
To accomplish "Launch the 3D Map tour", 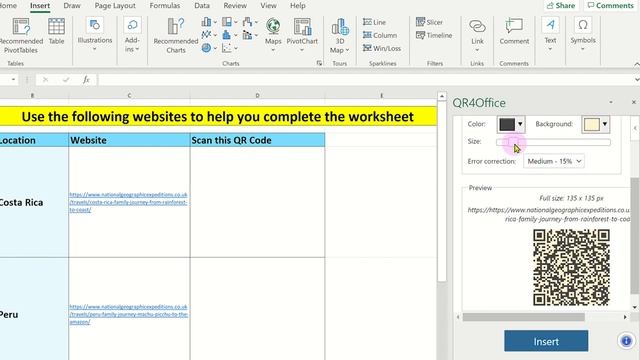I will (x=340, y=36).
